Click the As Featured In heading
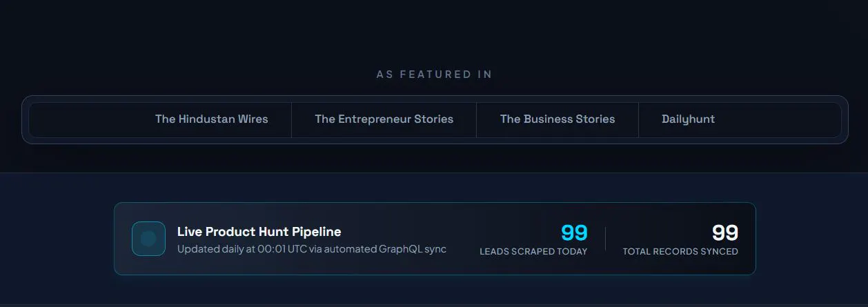This screenshot has width=868, height=307. 434,74
